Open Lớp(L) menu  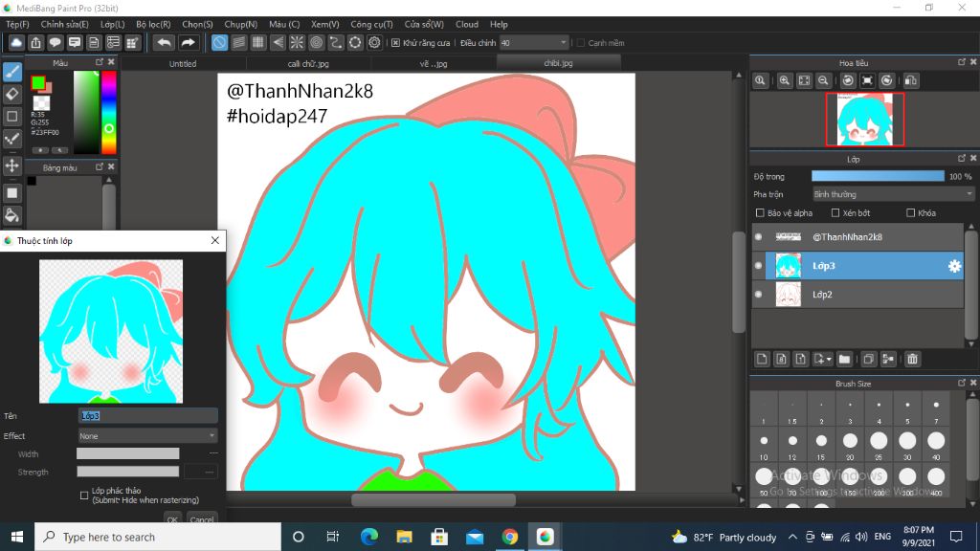pyautogui.click(x=113, y=24)
